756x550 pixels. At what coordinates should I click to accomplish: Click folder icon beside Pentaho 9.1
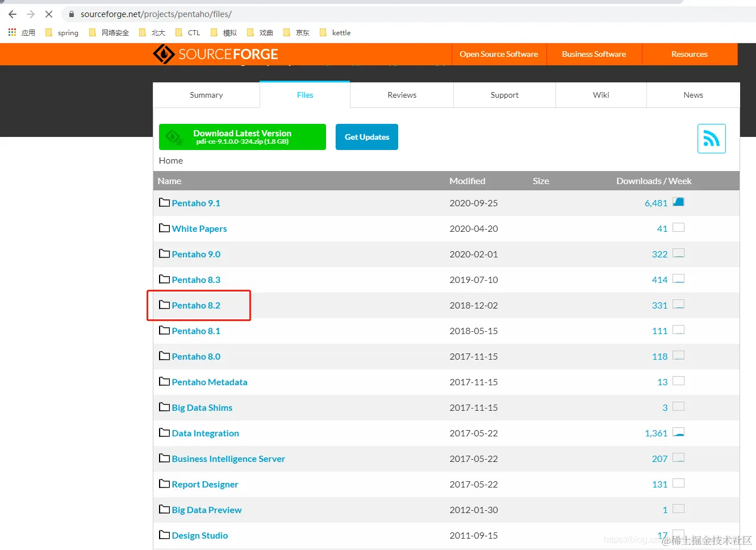165,202
